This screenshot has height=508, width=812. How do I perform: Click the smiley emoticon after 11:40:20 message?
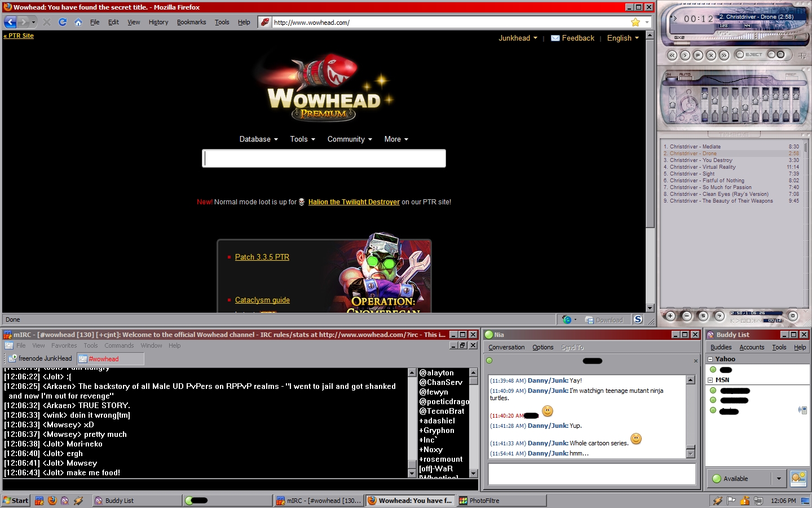point(547,411)
